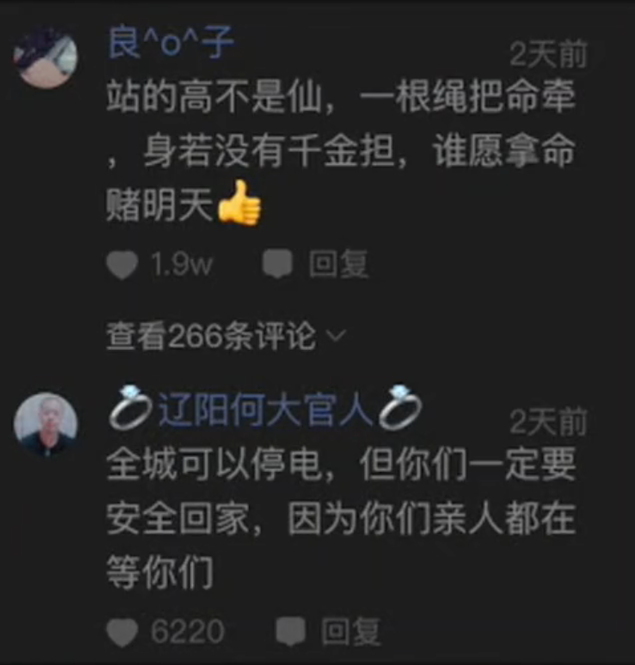Open the profile avatar of 良^o^子

pyautogui.click(x=45, y=57)
